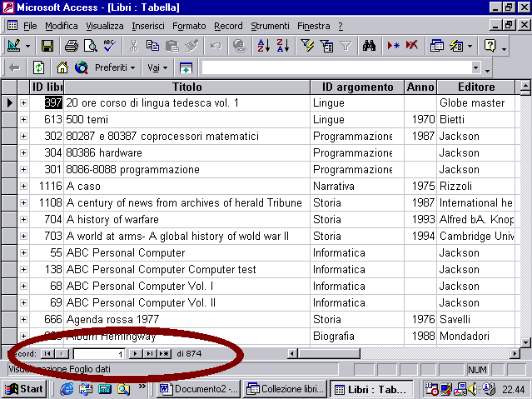Click the Show Only Web Toolbar icon
The height and width of the screenshot is (399, 532).
point(186,67)
